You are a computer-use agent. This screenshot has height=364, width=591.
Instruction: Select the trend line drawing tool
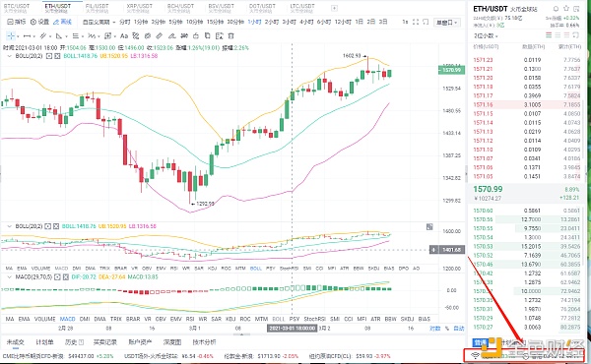[28, 36]
